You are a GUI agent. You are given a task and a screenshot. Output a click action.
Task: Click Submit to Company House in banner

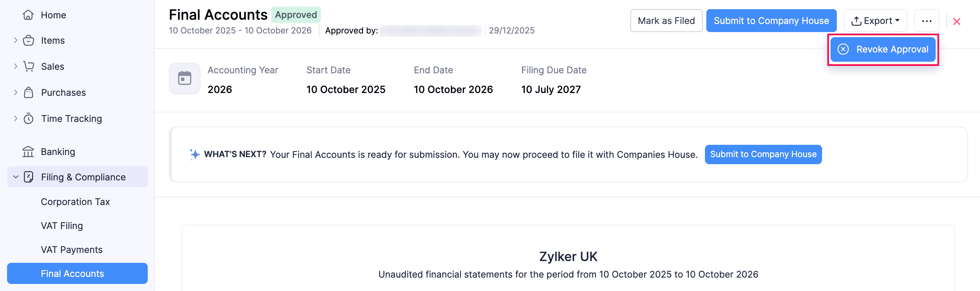(x=763, y=154)
